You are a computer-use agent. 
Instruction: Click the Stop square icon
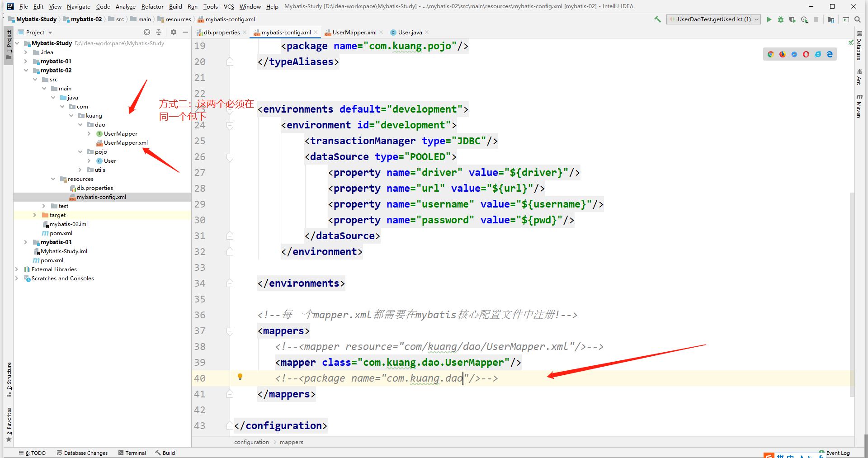(x=816, y=19)
